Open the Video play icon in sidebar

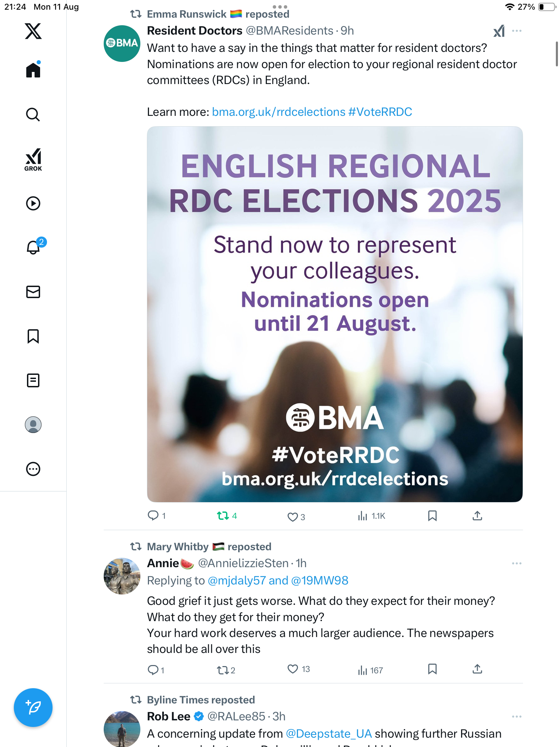[x=33, y=203]
